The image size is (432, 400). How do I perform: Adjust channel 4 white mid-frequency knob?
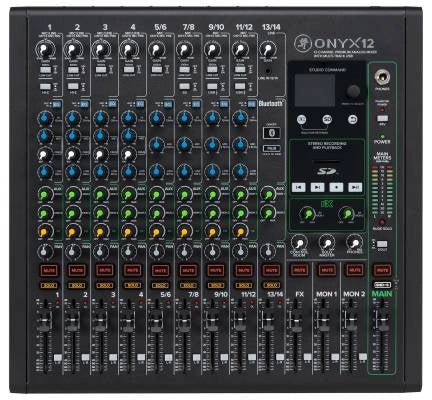[129, 154]
